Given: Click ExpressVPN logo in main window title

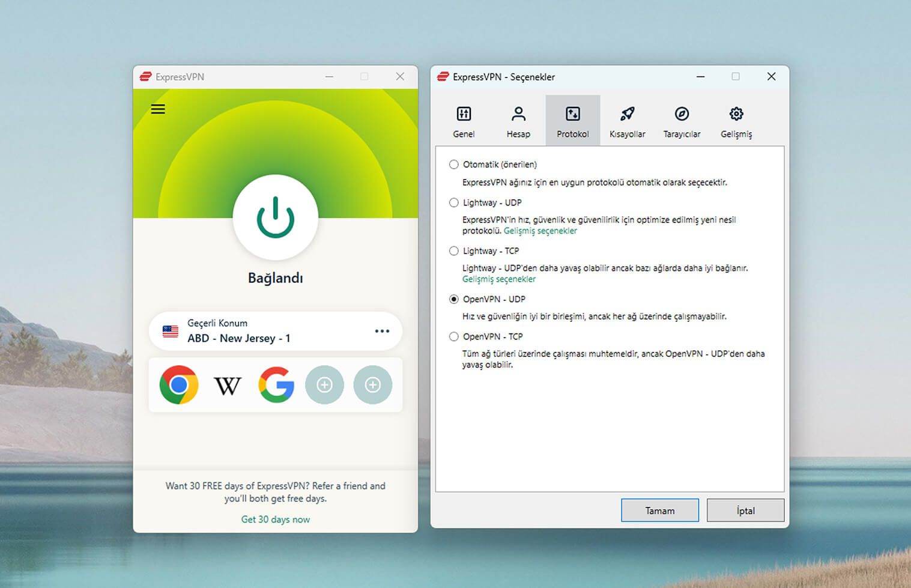Looking at the screenshot, I should [x=146, y=76].
